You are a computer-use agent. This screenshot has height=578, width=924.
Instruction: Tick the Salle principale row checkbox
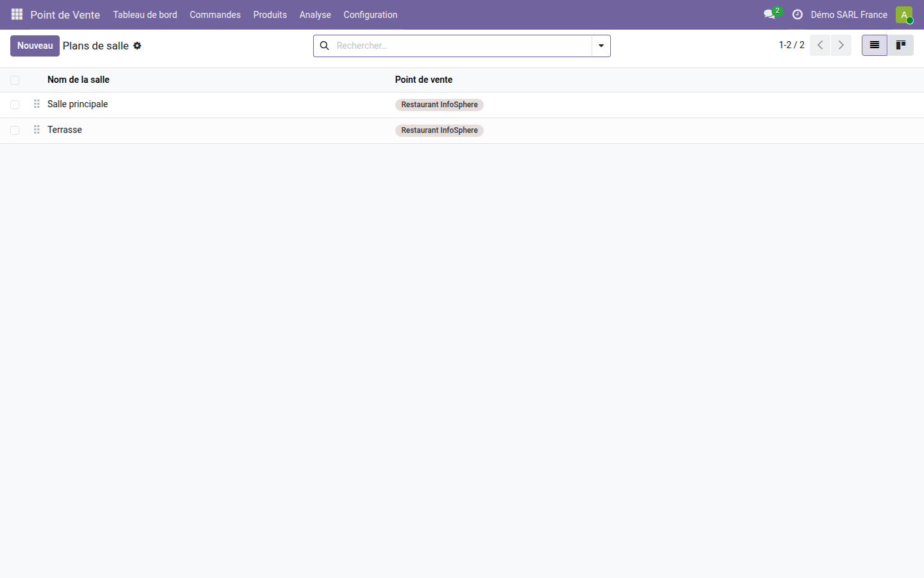pyautogui.click(x=15, y=105)
